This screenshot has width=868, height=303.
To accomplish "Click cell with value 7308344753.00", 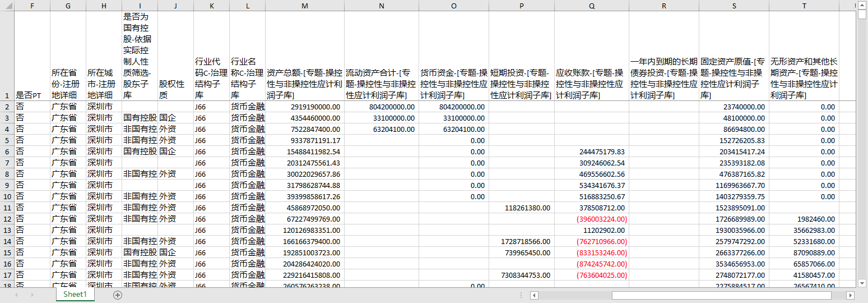I will coord(522,275).
